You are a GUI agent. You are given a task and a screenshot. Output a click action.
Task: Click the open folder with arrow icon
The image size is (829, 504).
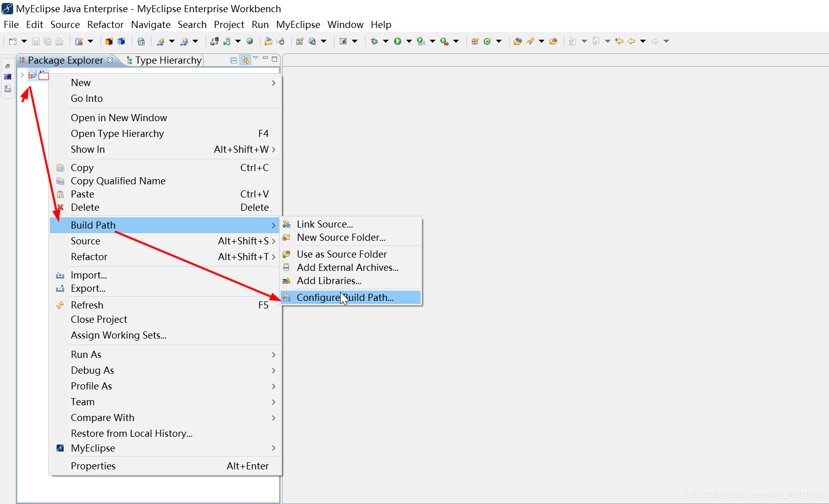[268, 41]
